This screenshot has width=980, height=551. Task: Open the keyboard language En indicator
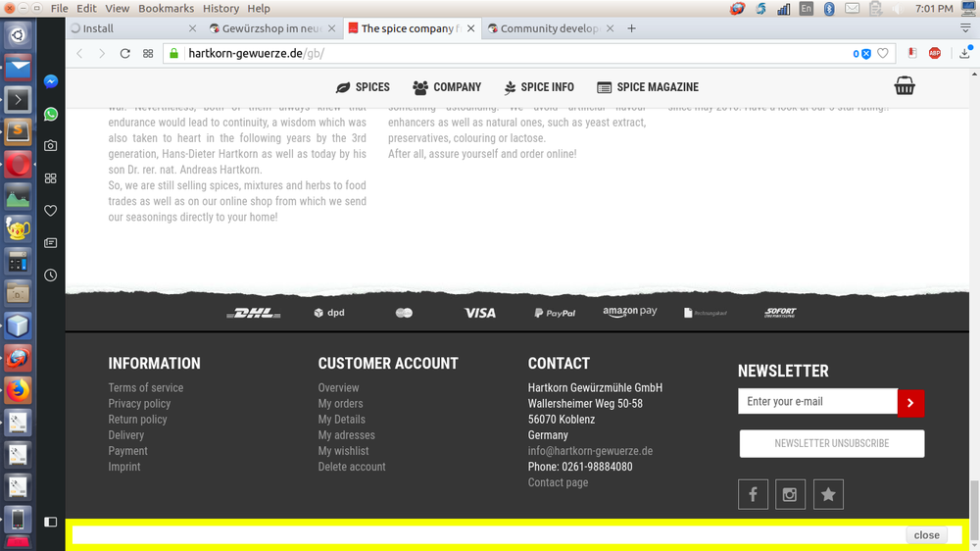coord(807,8)
